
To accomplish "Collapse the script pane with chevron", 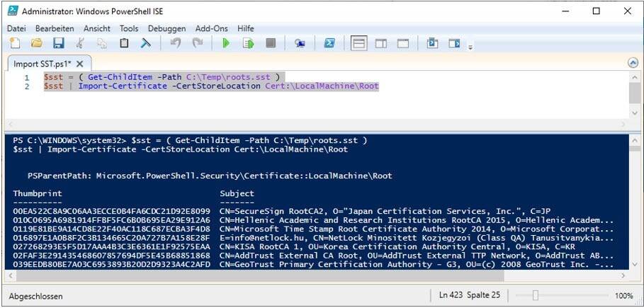I will [x=633, y=63].
